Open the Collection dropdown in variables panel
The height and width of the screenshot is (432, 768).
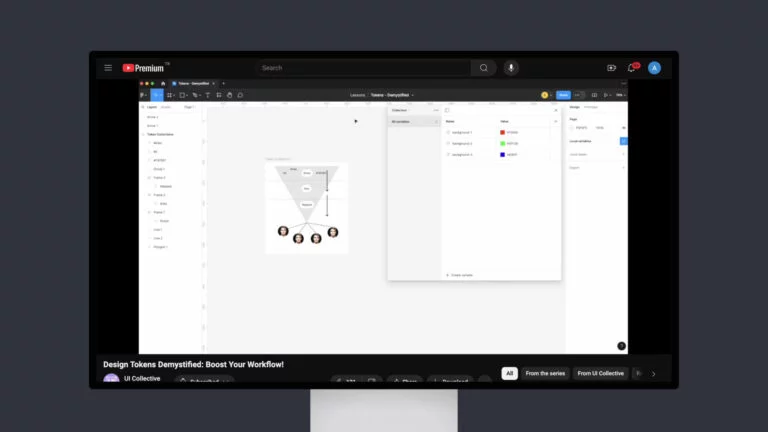[401, 110]
